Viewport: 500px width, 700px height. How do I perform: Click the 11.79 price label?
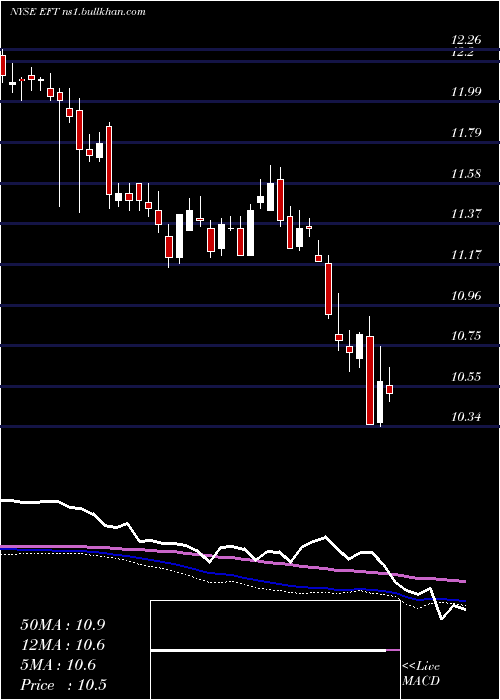466,133
